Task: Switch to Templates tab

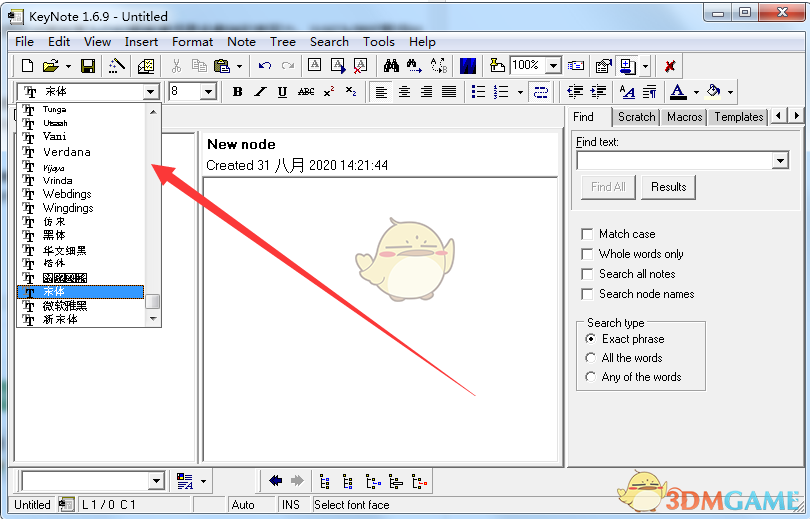Action: pos(739,117)
